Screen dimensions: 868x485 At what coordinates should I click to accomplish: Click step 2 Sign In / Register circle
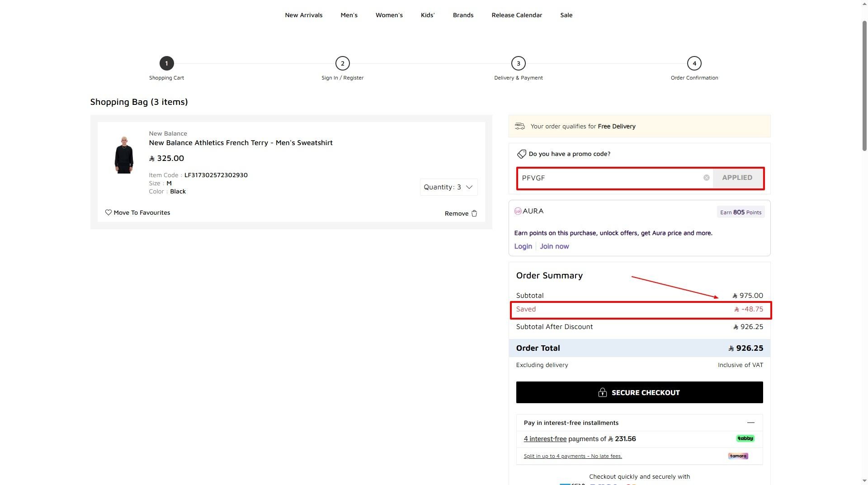point(342,63)
